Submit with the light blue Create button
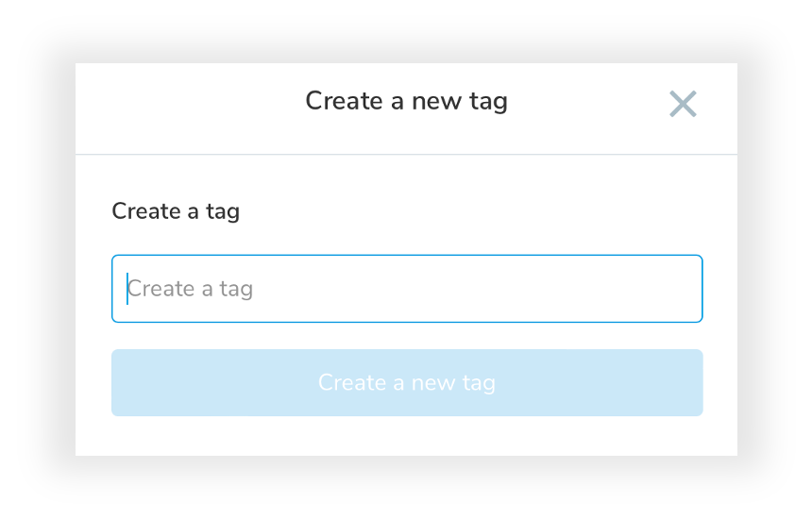This screenshot has width=812, height=519. (407, 383)
